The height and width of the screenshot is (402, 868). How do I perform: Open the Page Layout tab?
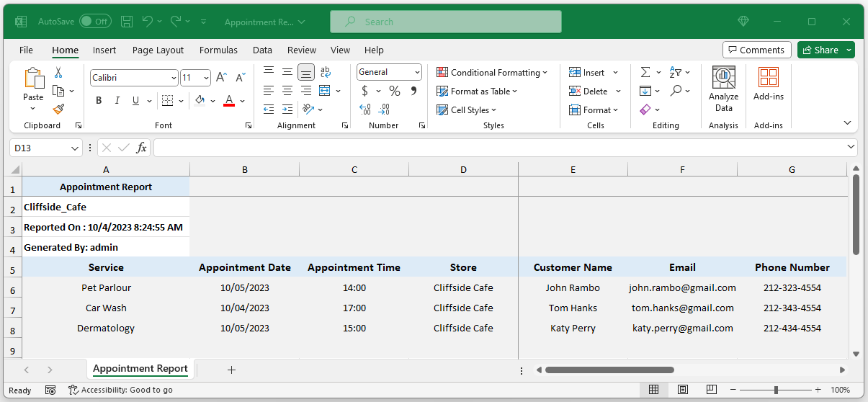158,50
